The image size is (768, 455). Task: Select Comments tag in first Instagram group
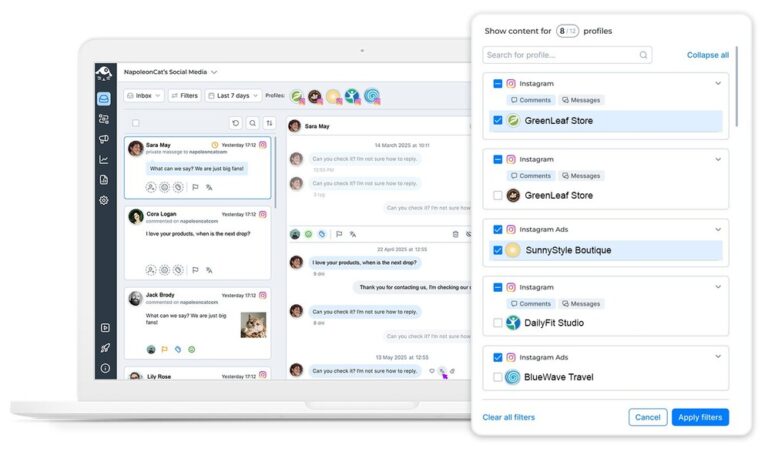tap(531, 100)
